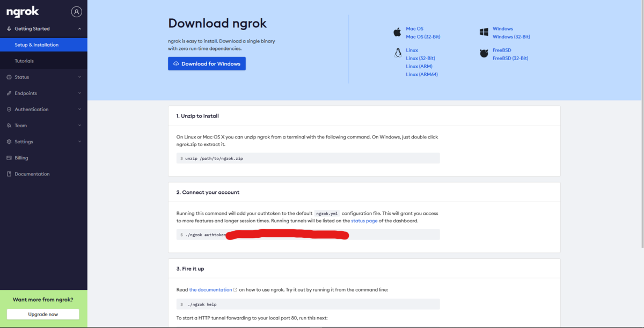
Task: Click the Settings gear icon
Action: coord(9,142)
